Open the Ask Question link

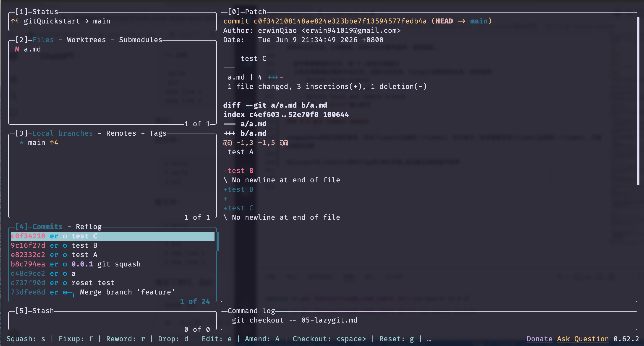pyautogui.click(x=583, y=339)
